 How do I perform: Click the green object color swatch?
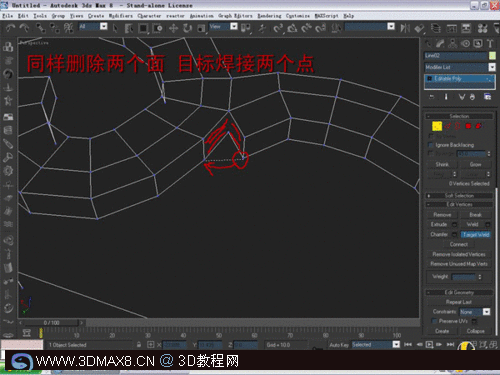click(x=492, y=56)
